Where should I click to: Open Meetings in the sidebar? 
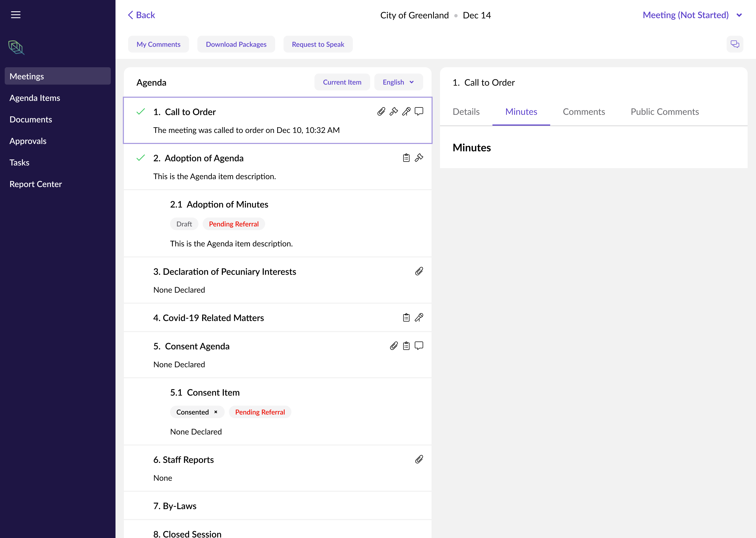click(57, 76)
